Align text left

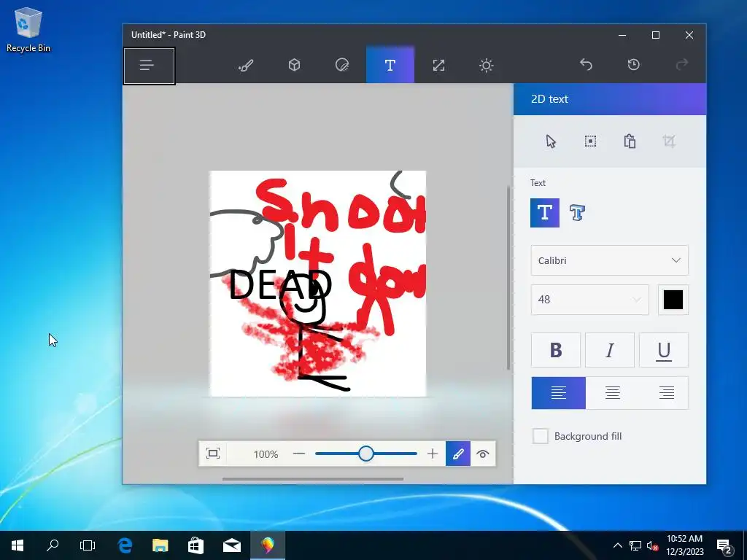pos(558,393)
